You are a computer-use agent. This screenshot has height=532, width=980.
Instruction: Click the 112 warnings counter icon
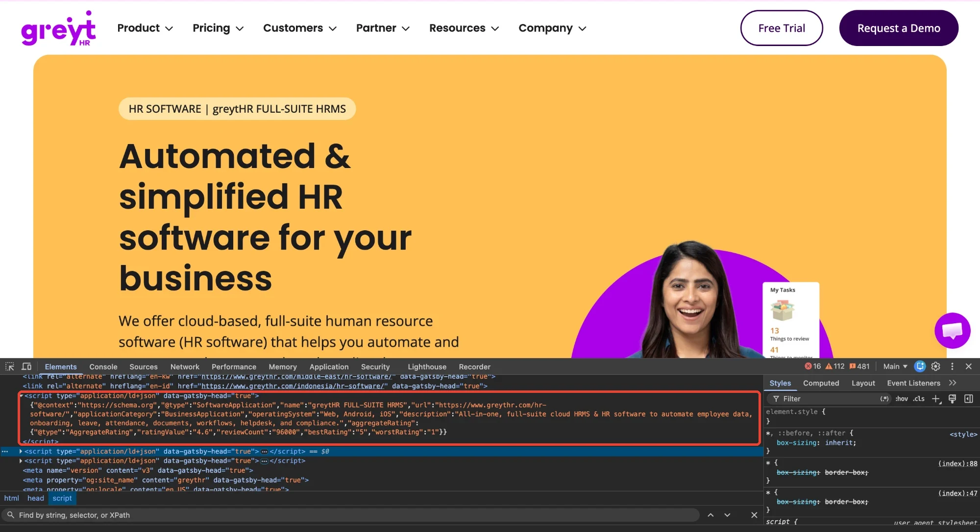click(835, 366)
